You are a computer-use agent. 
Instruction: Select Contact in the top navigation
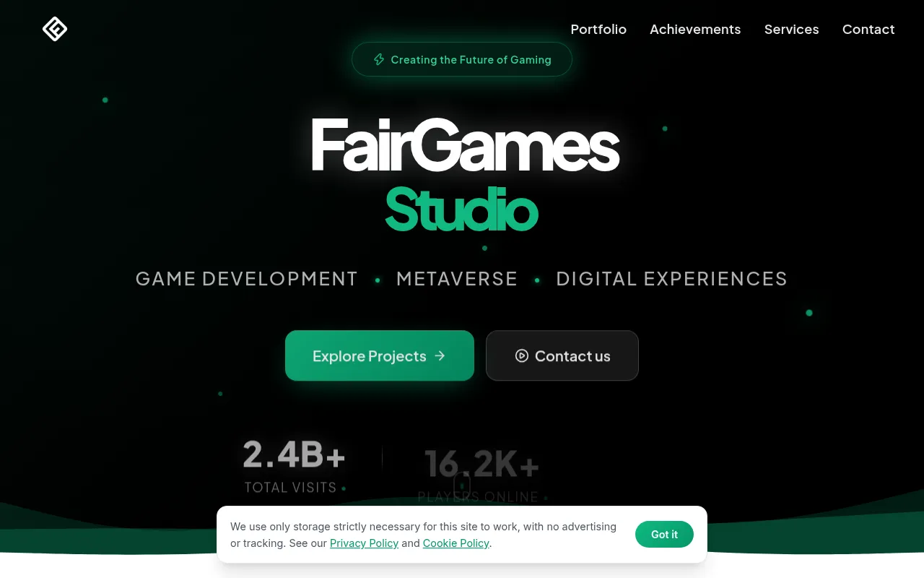coord(868,30)
